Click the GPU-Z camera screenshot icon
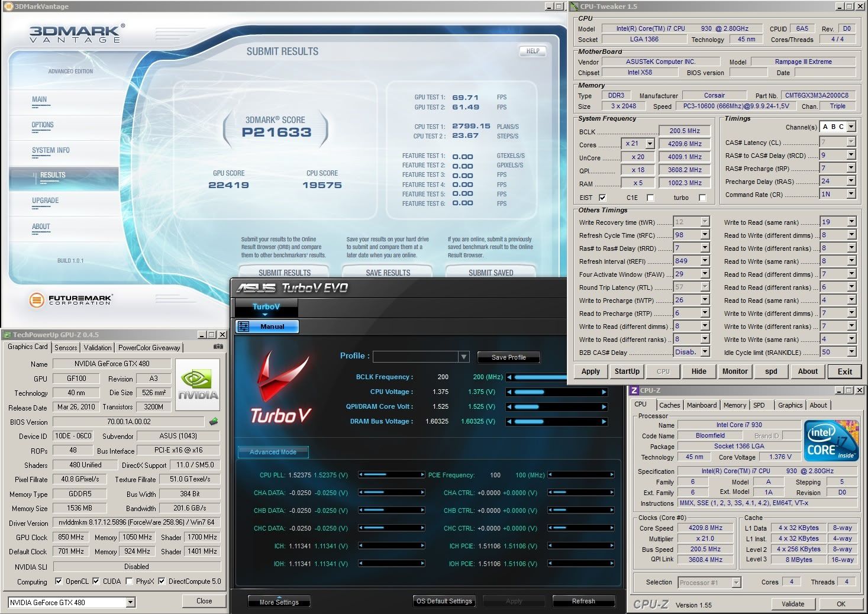Image resolution: width=868 pixels, height=614 pixels. coord(218,347)
